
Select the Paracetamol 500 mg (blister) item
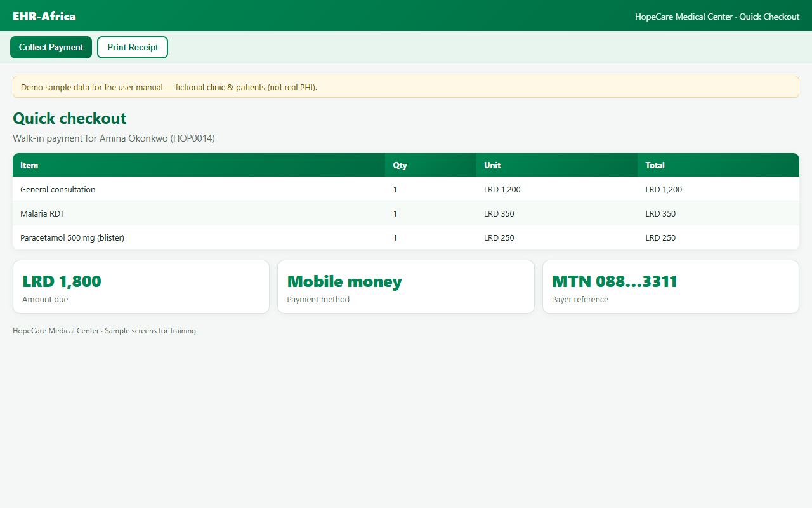click(72, 237)
